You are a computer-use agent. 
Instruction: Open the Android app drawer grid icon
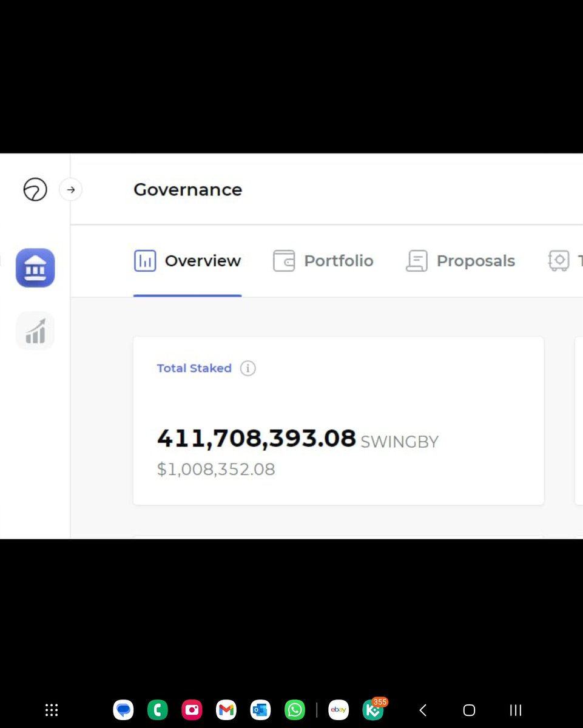[x=52, y=710]
